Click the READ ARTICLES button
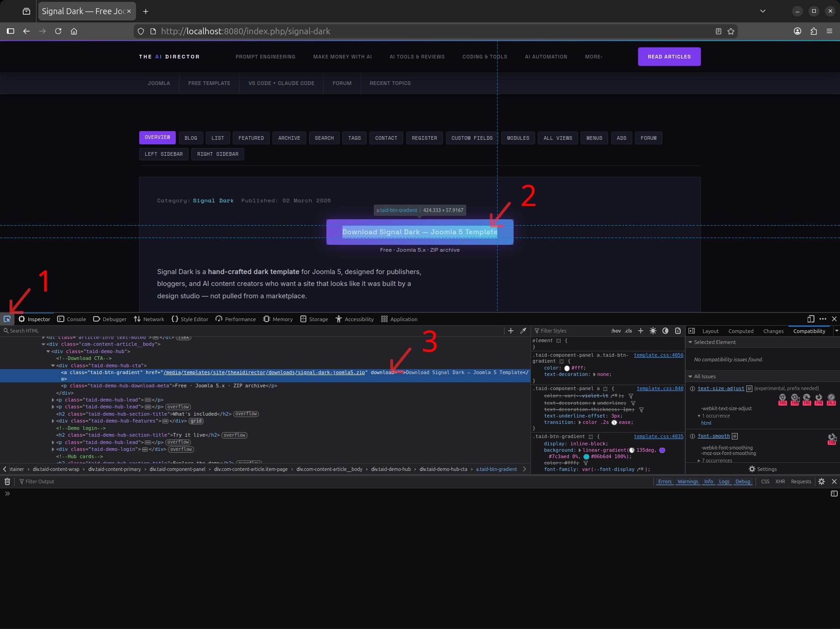The height and width of the screenshot is (629, 840). 669,56
